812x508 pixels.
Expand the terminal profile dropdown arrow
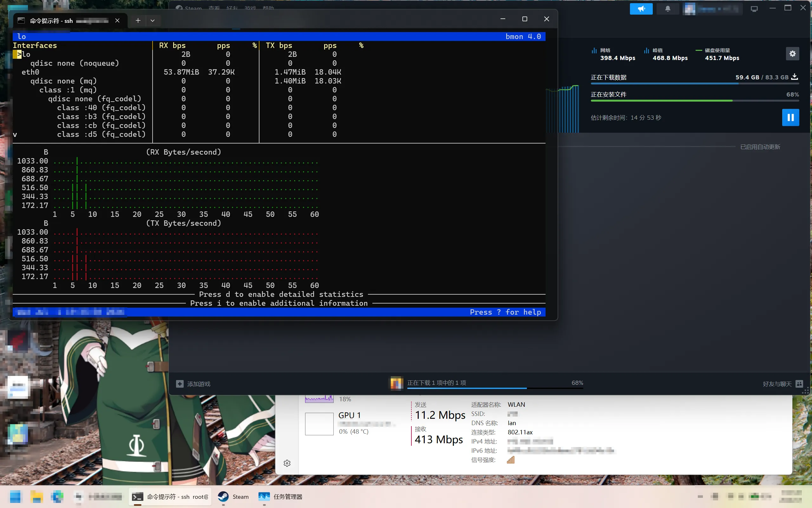(153, 21)
